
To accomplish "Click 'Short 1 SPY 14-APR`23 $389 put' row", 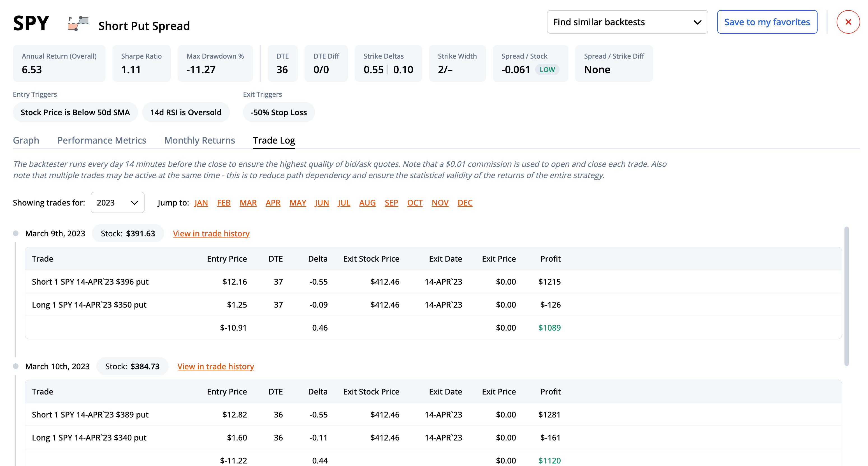I will (x=433, y=414).
